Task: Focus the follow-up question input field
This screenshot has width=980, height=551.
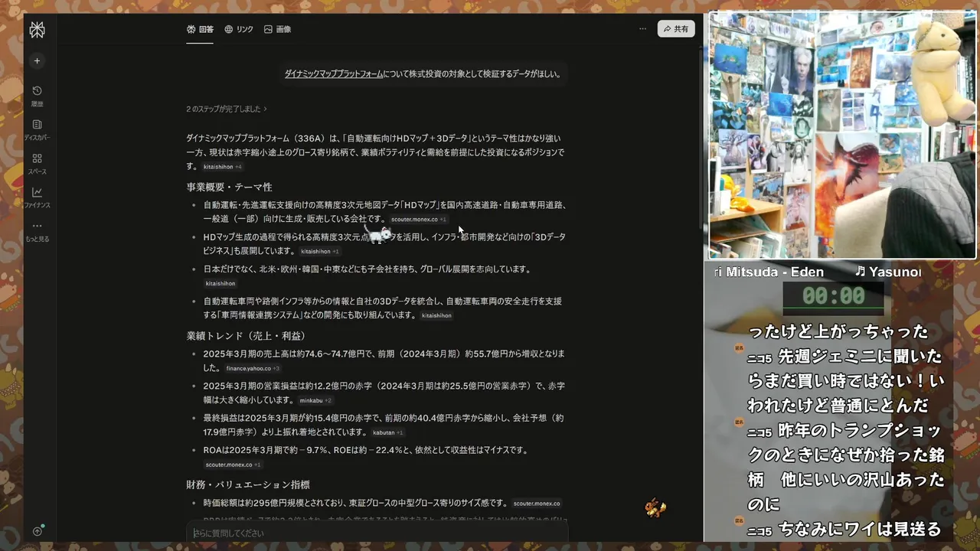Action: (377, 533)
